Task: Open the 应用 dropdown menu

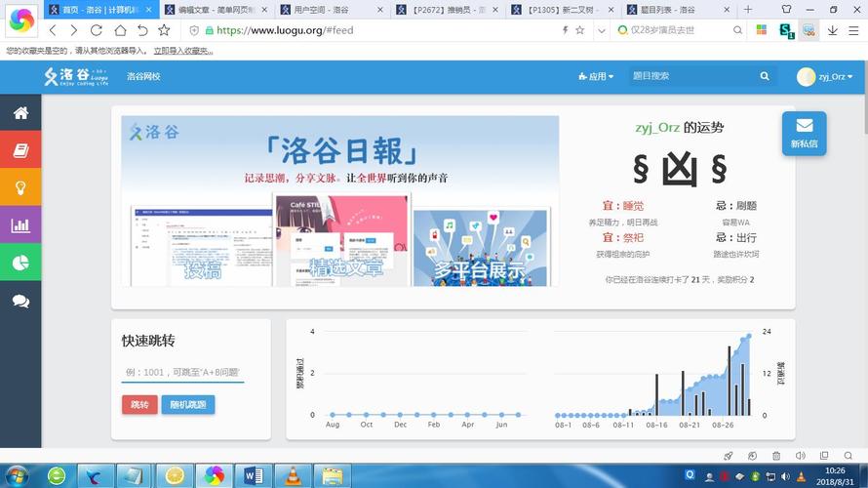Action: pyautogui.click(x=596, y=76)
